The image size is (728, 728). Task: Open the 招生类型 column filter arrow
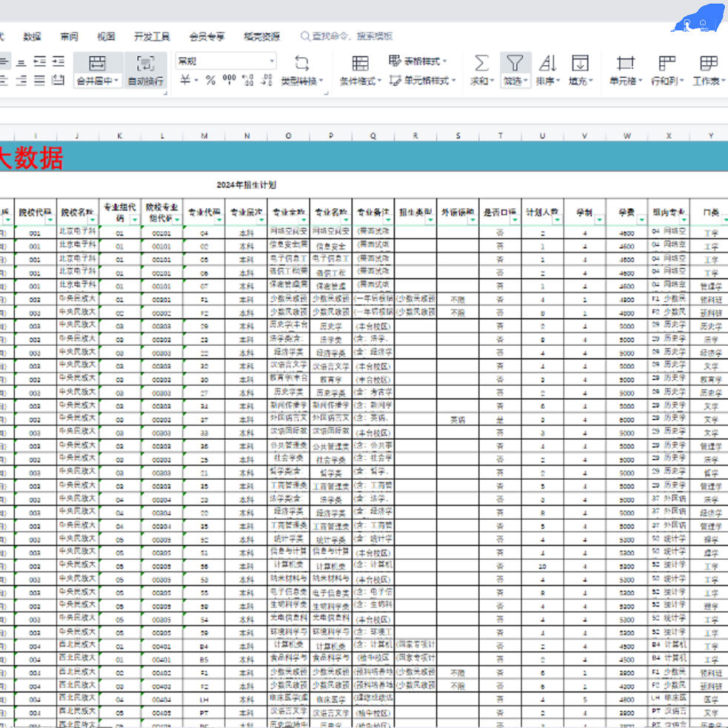click(430, 220)
